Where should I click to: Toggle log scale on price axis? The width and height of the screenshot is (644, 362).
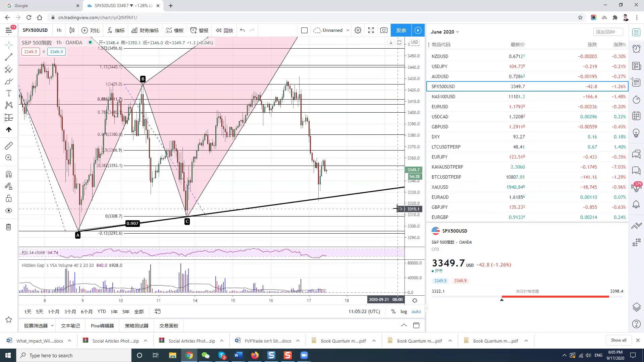click(x=404, y=311)
